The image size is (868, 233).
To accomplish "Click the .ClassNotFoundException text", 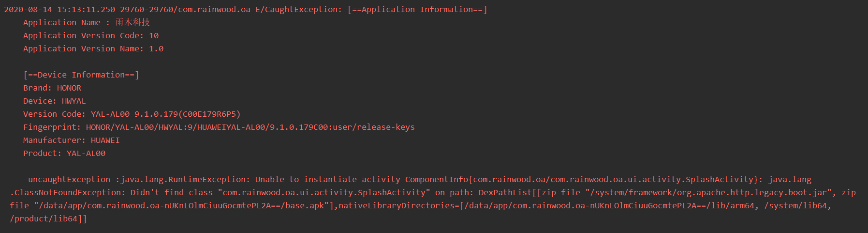I will (68, 192).
